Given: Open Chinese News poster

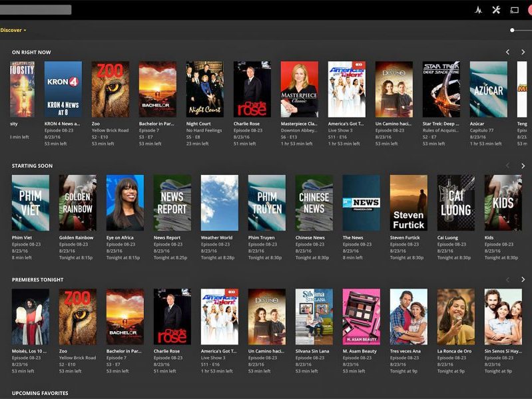Looking at the screenshot, I should 314,203.
